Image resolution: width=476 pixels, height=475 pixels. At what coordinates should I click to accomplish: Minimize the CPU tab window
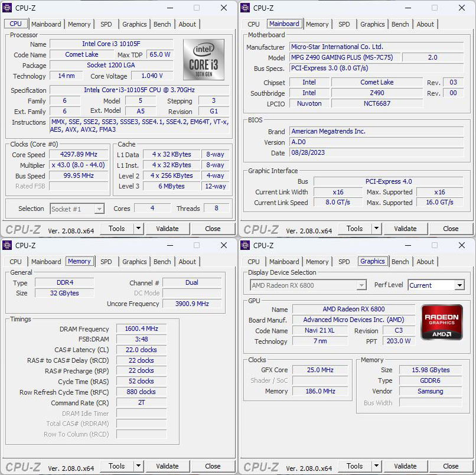coord(170,8)
